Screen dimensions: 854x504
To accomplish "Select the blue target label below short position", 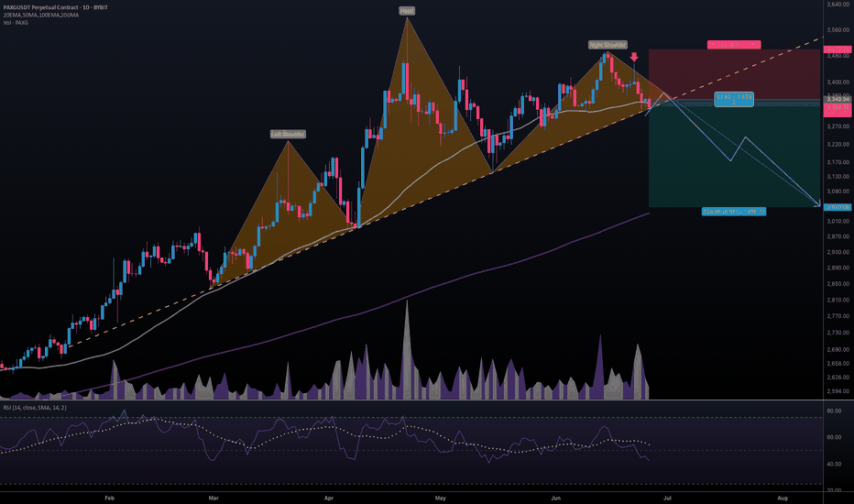I will pos(734,212).
